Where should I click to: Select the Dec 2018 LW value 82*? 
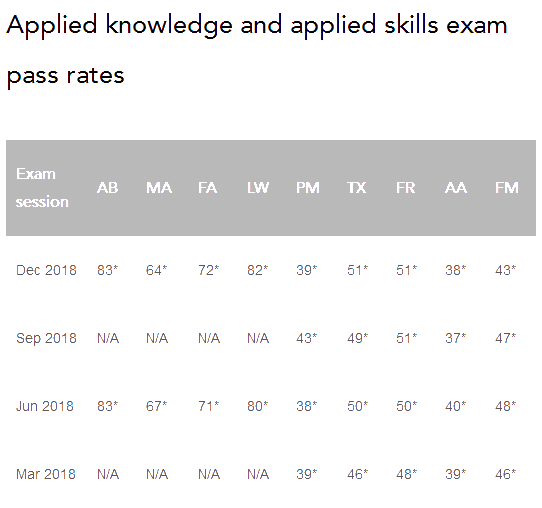point(258,270)
